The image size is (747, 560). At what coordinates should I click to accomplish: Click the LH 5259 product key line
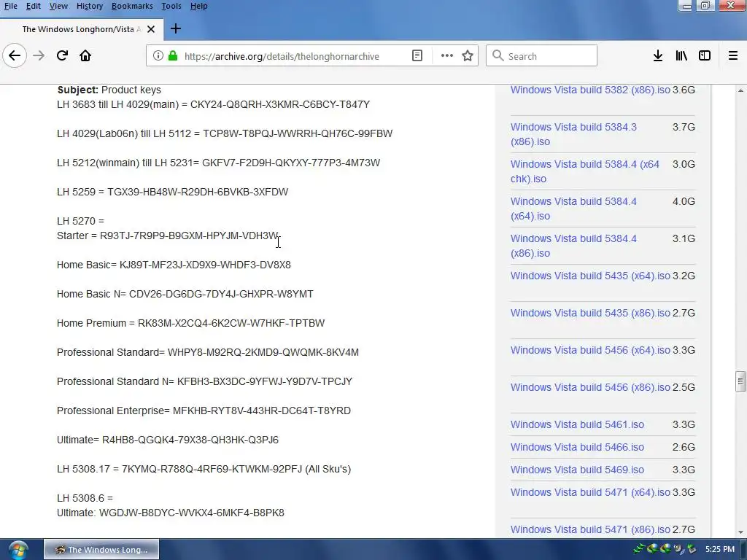172,192
